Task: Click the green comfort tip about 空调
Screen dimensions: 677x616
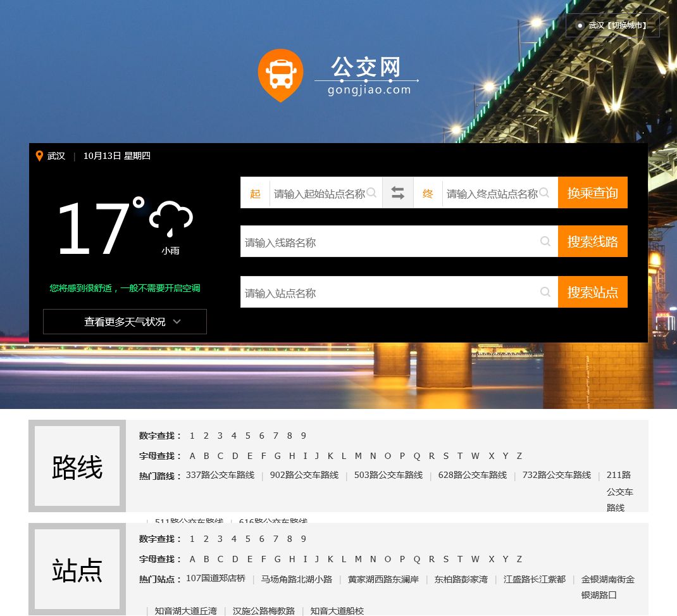Action: (125, 288)
